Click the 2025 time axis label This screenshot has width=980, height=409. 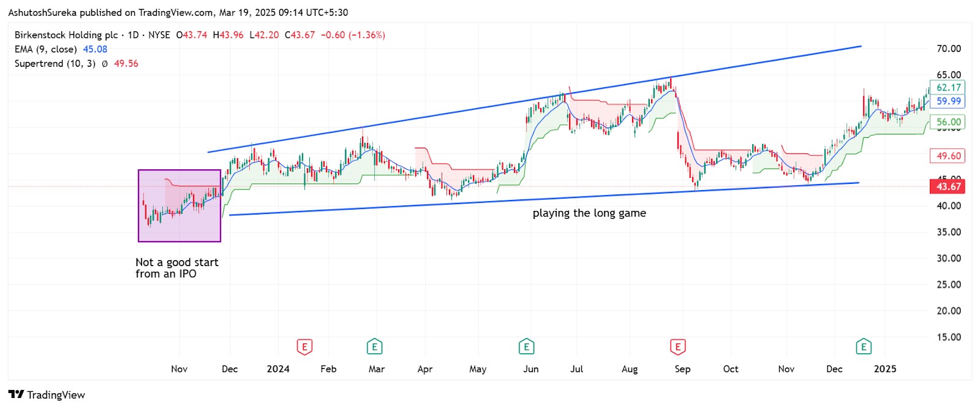pyautogui.click(x=885, y=369)
